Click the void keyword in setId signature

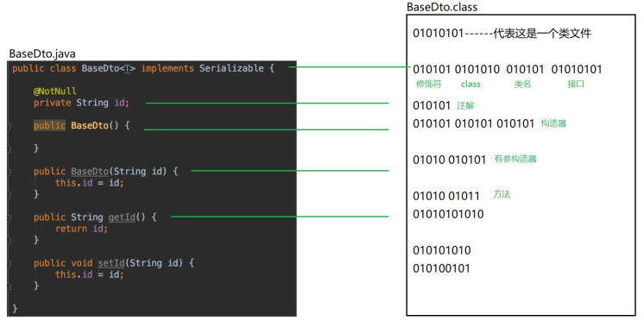tap(82, 263)
